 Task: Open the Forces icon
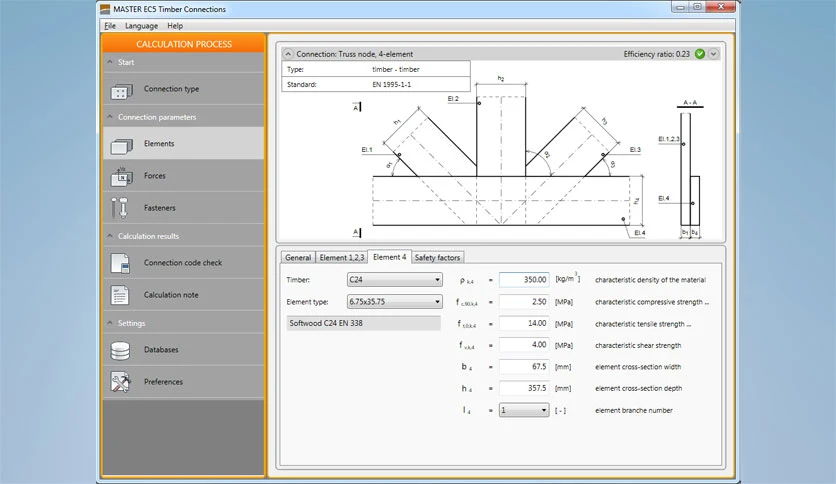tap(121, 176)
